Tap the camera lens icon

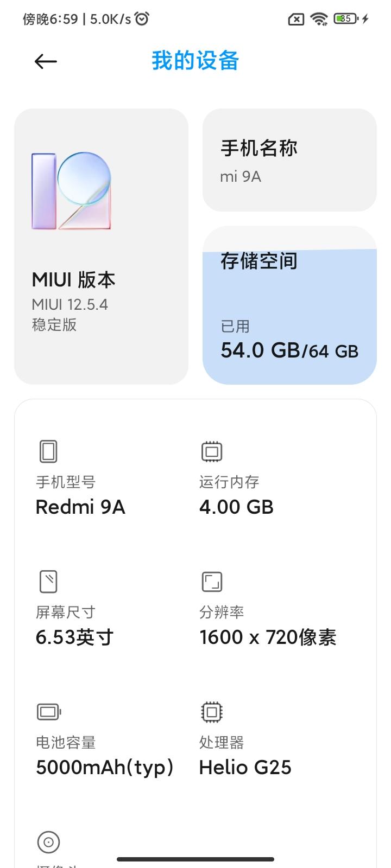pyautogui.click(x=48, y=842)
